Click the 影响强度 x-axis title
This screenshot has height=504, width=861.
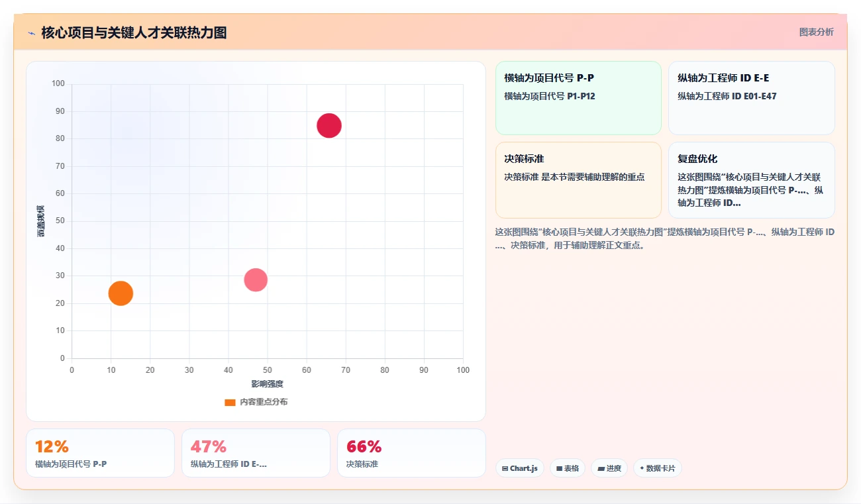click(x=267, y=384)
